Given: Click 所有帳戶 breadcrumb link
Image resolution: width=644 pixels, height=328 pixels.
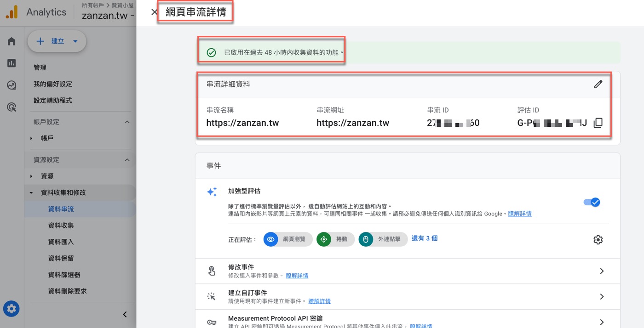Looking at the screenshot, I should (92, 6).
